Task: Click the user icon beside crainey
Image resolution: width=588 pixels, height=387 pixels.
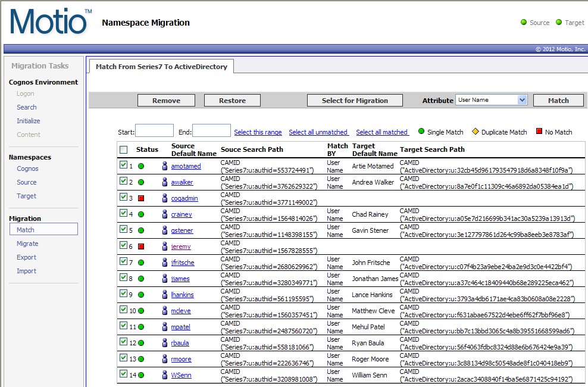Action: (165, 214)
